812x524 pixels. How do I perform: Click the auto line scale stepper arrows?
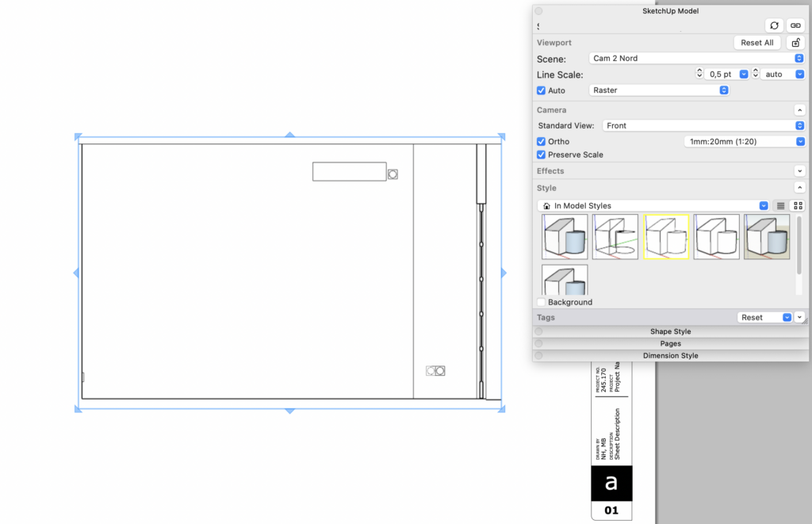[x=756, y=74]
